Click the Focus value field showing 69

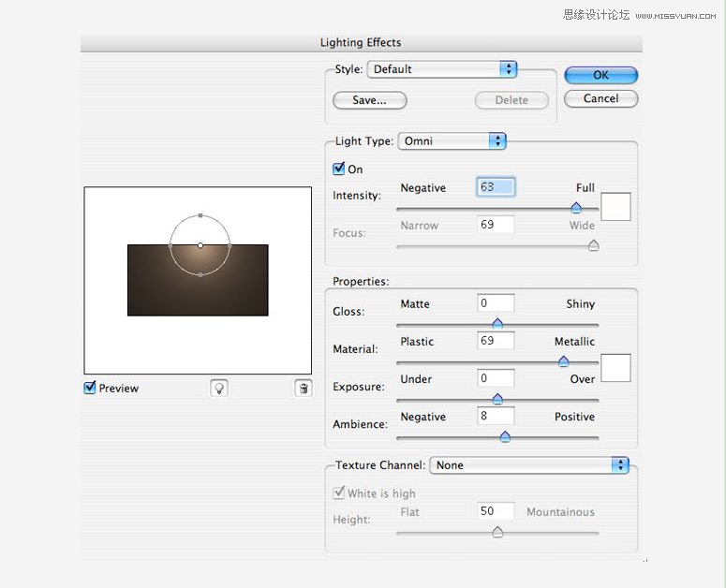pyautogui.click(x=496, y=225)
